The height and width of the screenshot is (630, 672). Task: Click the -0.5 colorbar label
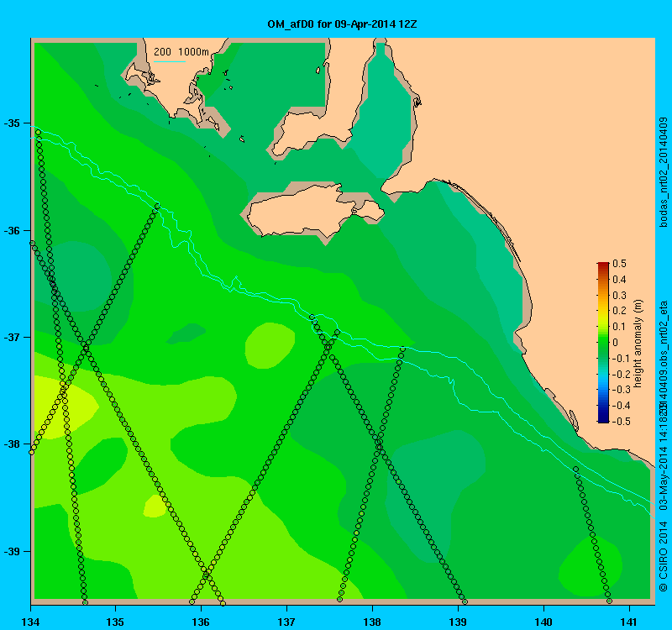[620, 422]
